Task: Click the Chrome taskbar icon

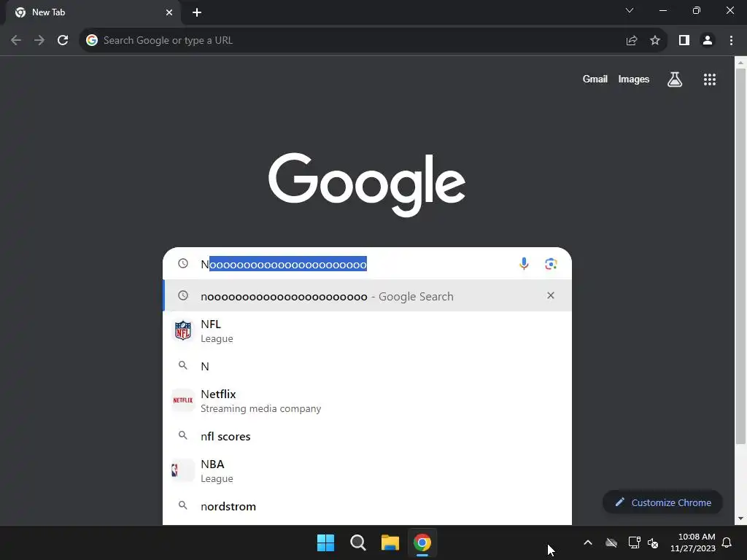Action: point(422,542)
